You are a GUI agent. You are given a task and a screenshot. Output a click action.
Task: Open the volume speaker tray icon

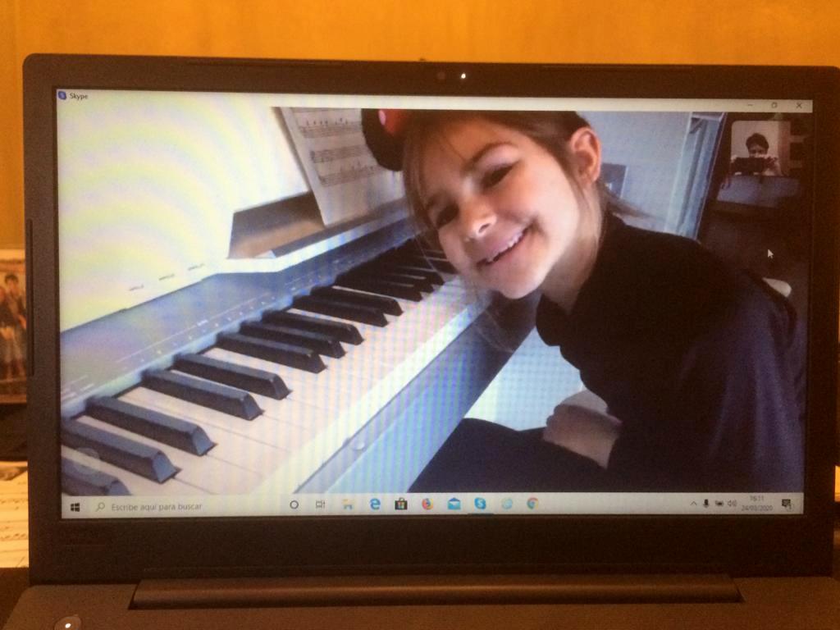(733, 504)
